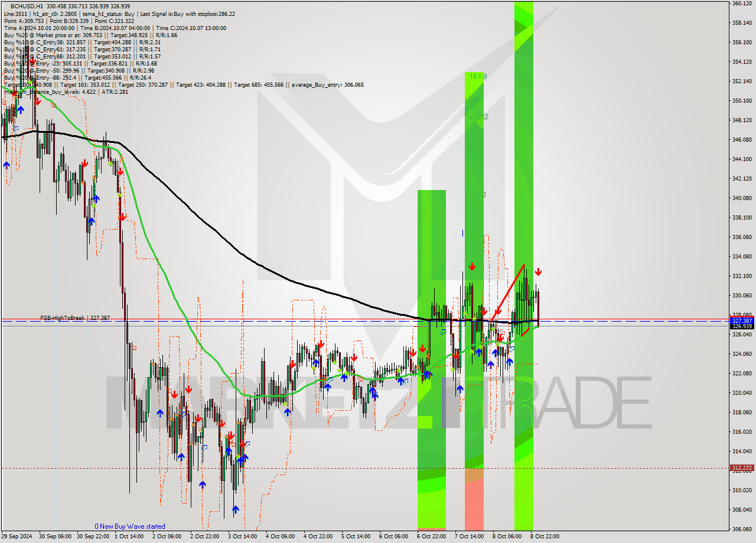The height and width of the screenshot is (543, 756).
Task: Click the 'FSB-HighToBreak | 327.387' level label
Action: [x=75, y=318]
